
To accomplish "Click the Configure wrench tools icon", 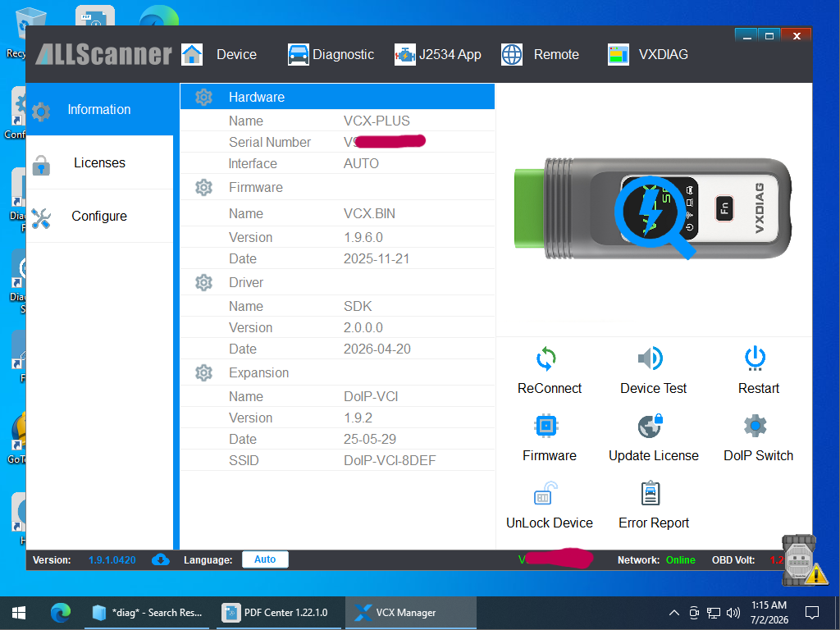I will coord(41,218).
